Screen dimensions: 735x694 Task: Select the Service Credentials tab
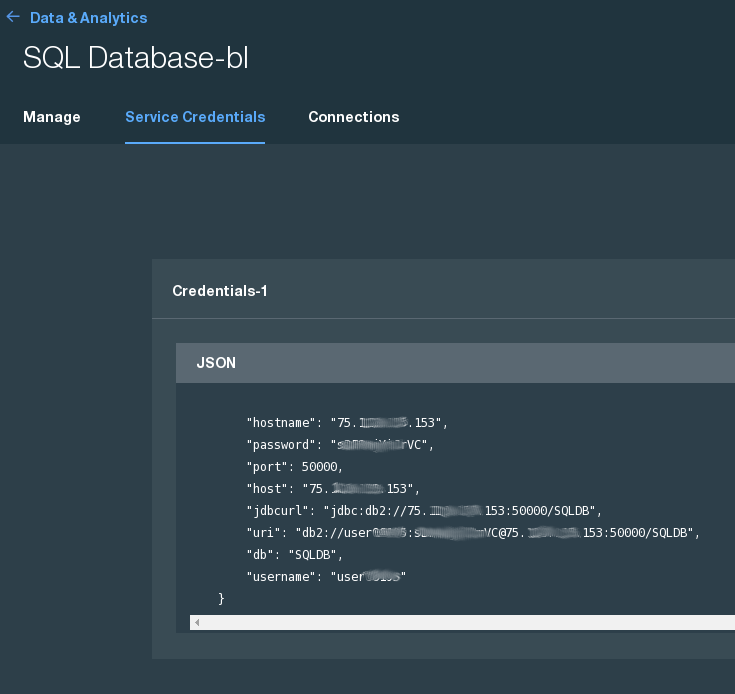click(195, 117)
